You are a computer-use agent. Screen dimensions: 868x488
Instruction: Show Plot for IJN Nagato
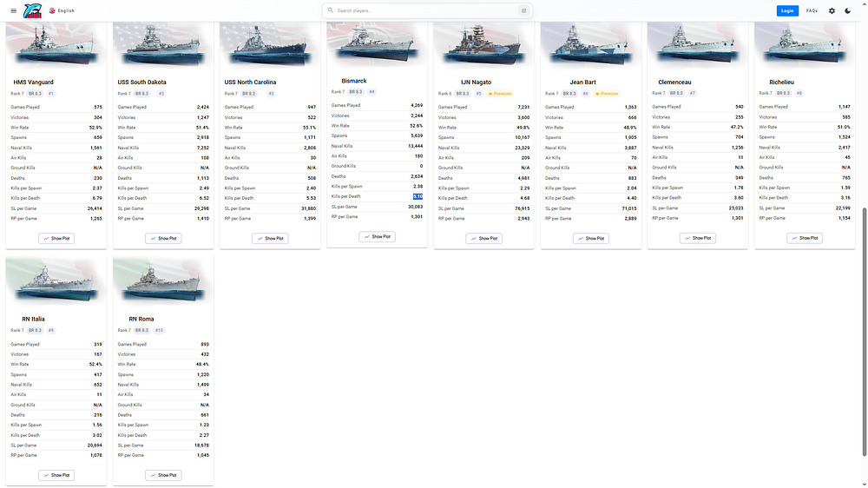483,238
